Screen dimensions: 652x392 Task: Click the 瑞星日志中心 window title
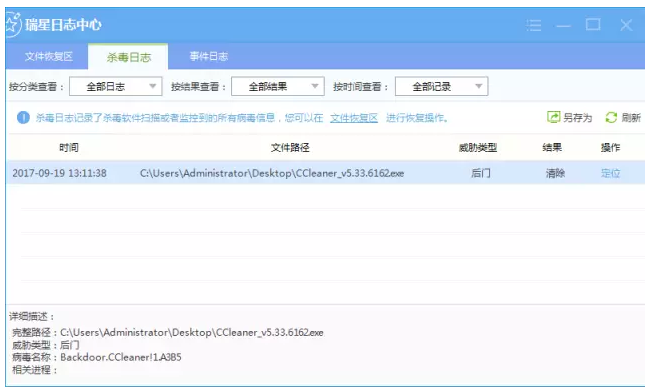pos(63,25)
